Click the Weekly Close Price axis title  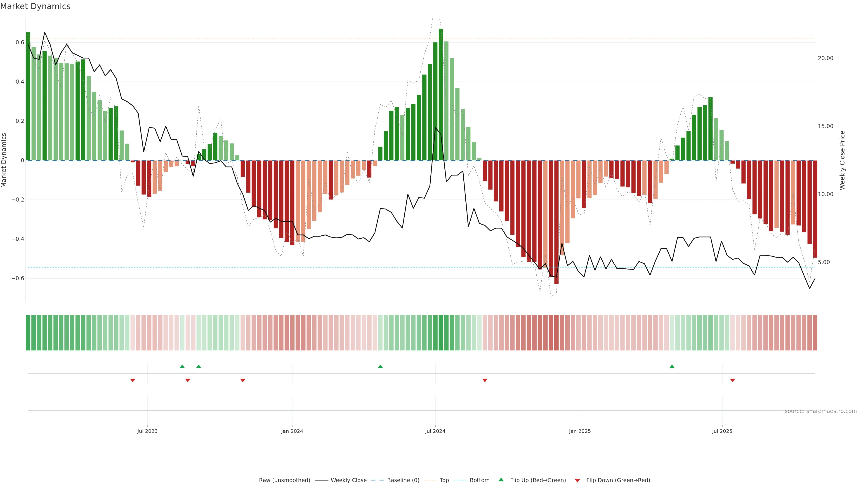coord(842,160)
